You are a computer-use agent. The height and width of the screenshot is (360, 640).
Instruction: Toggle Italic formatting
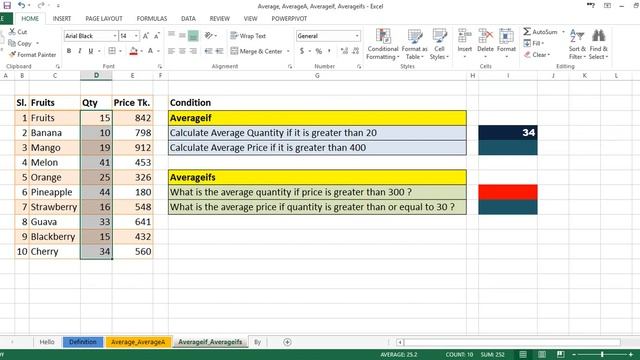(80, 51)
